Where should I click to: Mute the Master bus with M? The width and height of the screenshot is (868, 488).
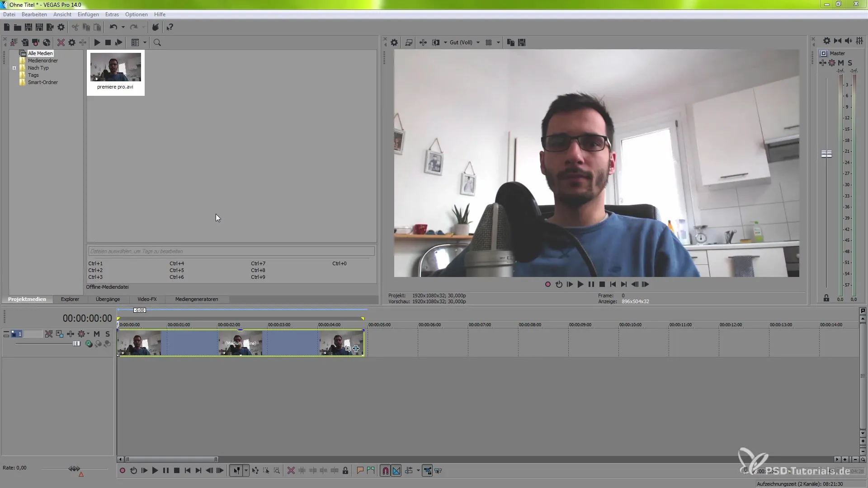tap(841, 63)
